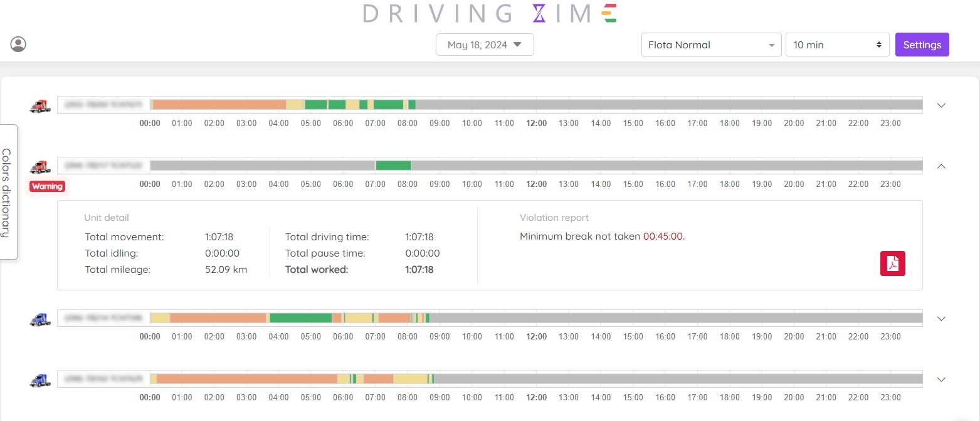The image size is (980, 421).
Task: Download the violation report as PDF
Action: point(892,264)
